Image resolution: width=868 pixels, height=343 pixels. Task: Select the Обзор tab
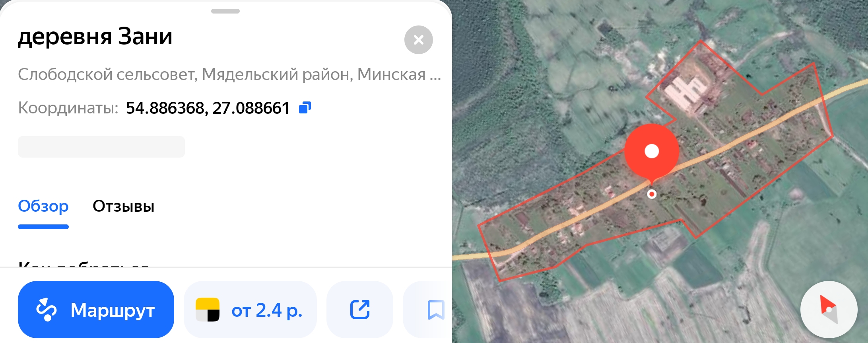43,206
